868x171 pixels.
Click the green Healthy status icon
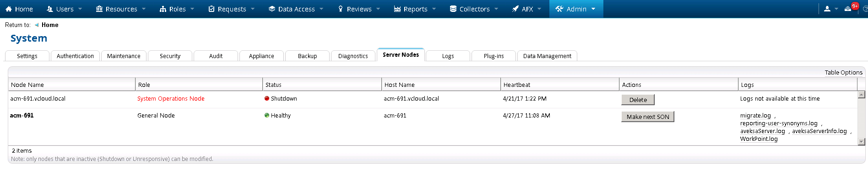[267, 115]
